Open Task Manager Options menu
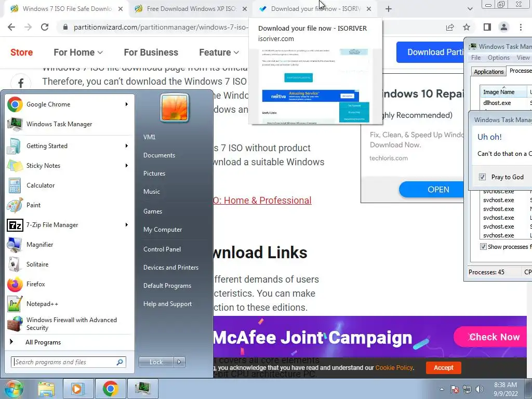Image resolution: width=532 pixels, height=399 pixels. click(498, 58)
